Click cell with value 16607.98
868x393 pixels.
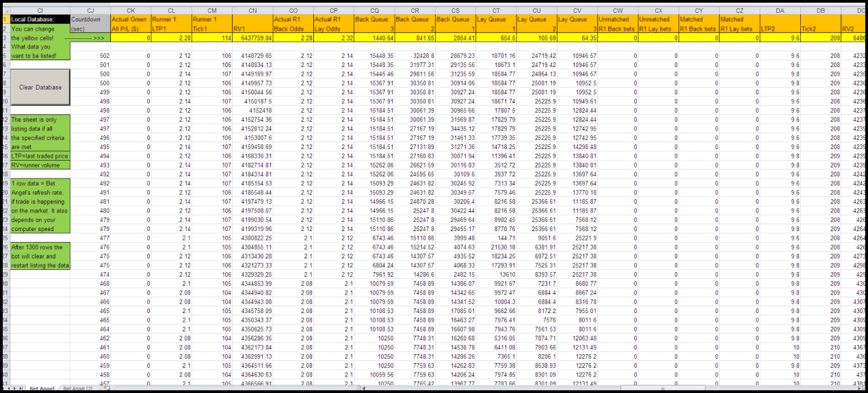455,329
